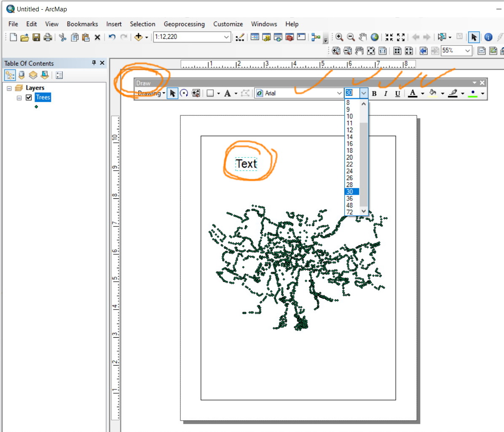Select the Identify tool icon
The image size is (504, 432).
pyautogui.click(x=488, y=37)
